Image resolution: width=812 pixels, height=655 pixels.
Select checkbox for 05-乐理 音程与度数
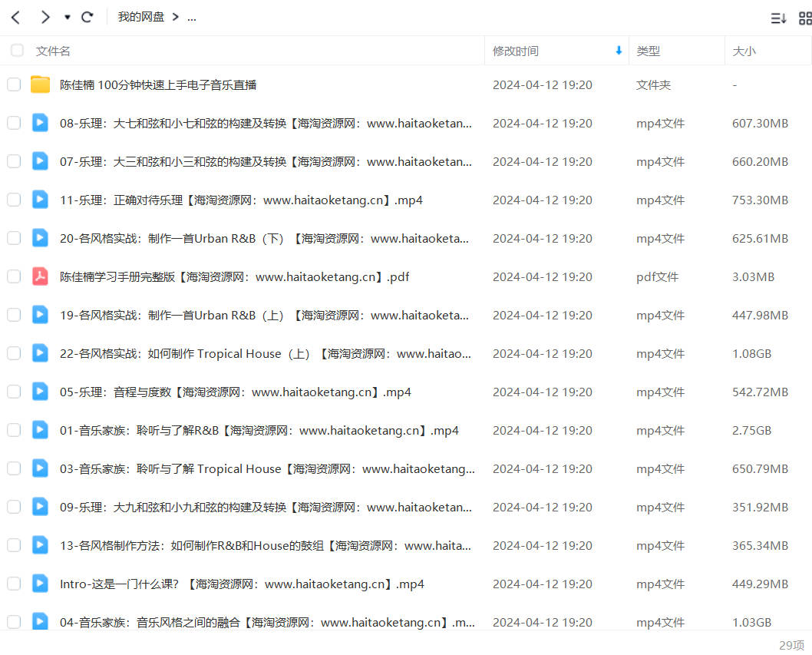[14, 392]
